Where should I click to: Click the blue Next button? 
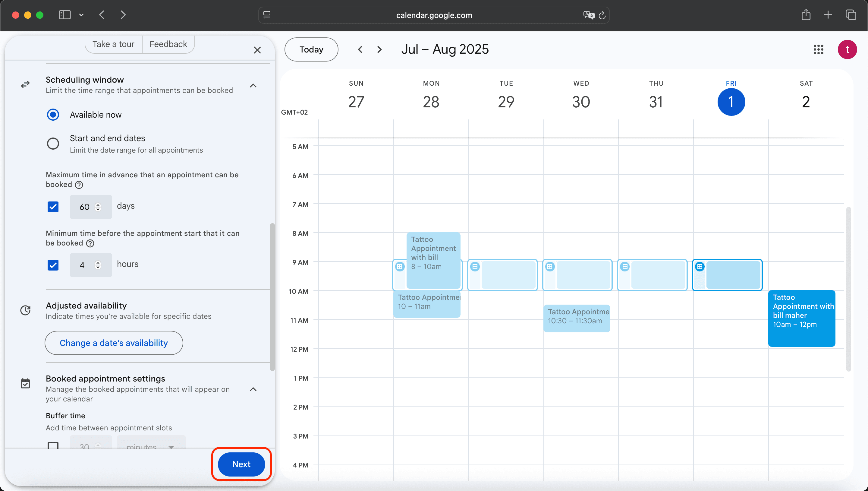click(241, 464)
